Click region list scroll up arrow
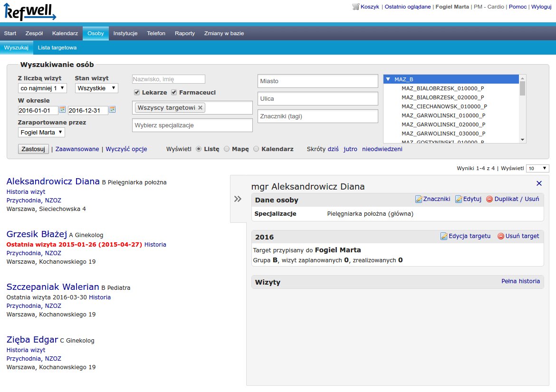 pyautogui.click(x=522, y=77)
